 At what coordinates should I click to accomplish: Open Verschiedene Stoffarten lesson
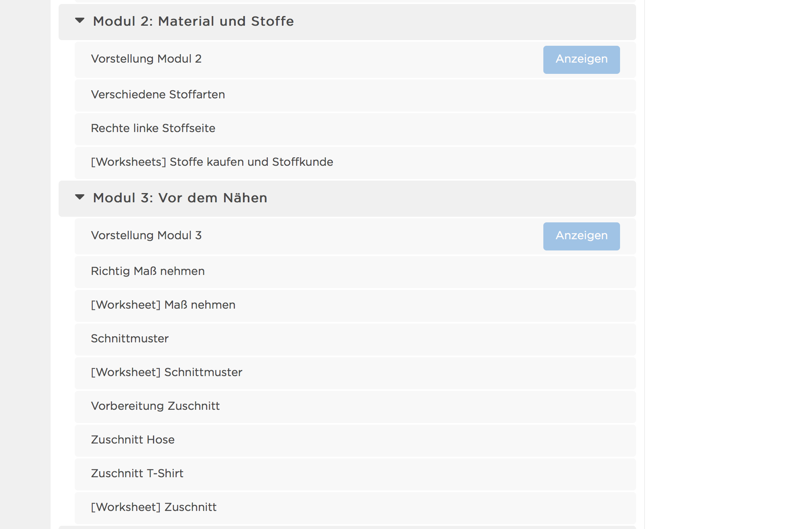tap(158, 95)
